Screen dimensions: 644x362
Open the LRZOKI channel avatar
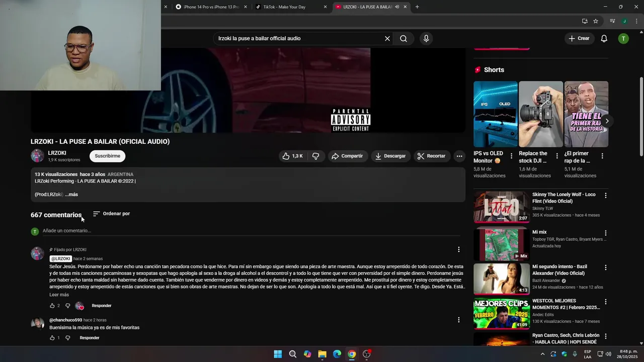click(37, 156)
